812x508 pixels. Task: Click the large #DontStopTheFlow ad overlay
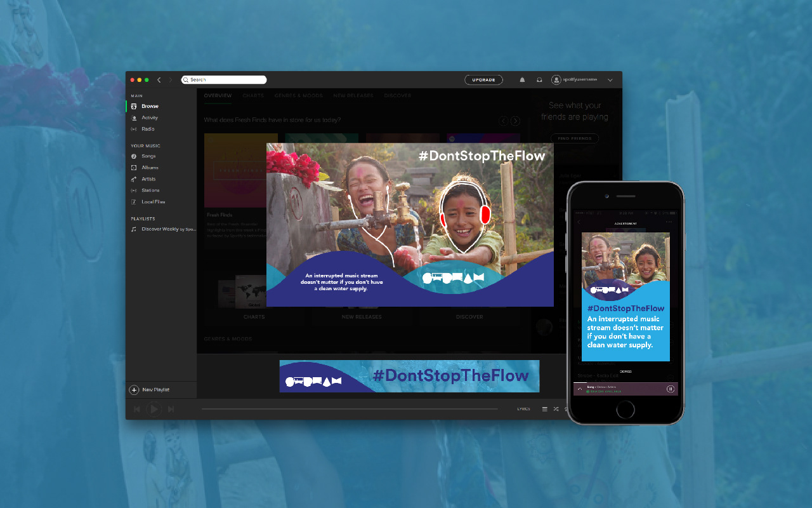click(x=410, y=225)
